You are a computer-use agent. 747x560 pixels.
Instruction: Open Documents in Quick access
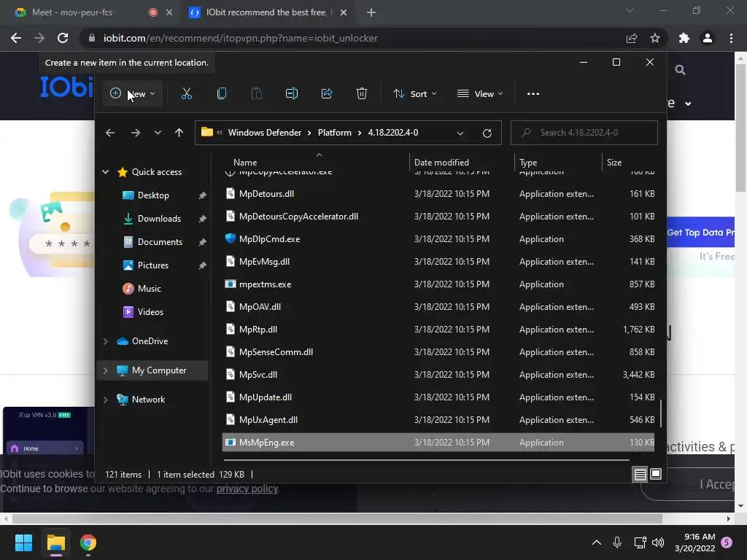click(160, 242)
